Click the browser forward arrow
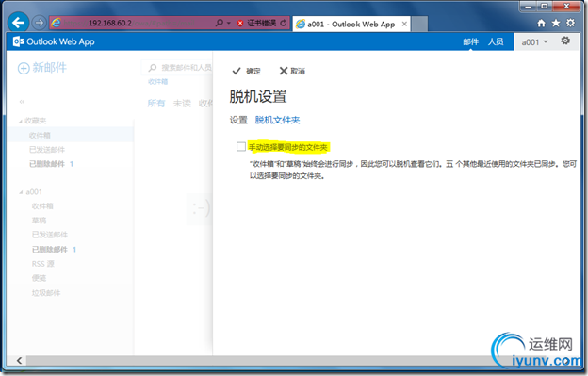The image size is (588, 376). tap(39, 23)
